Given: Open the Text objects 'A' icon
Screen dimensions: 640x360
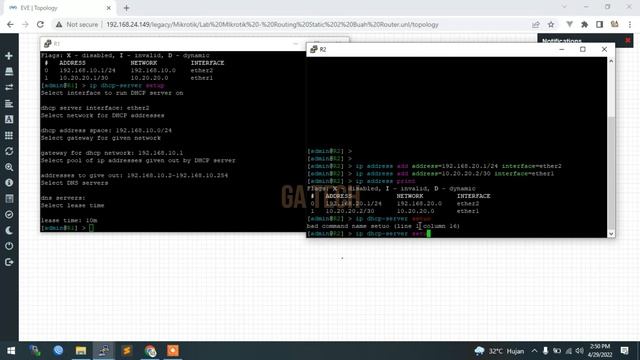Looking at the screenshot, I should pyautogui.click(x=9, y=119).
